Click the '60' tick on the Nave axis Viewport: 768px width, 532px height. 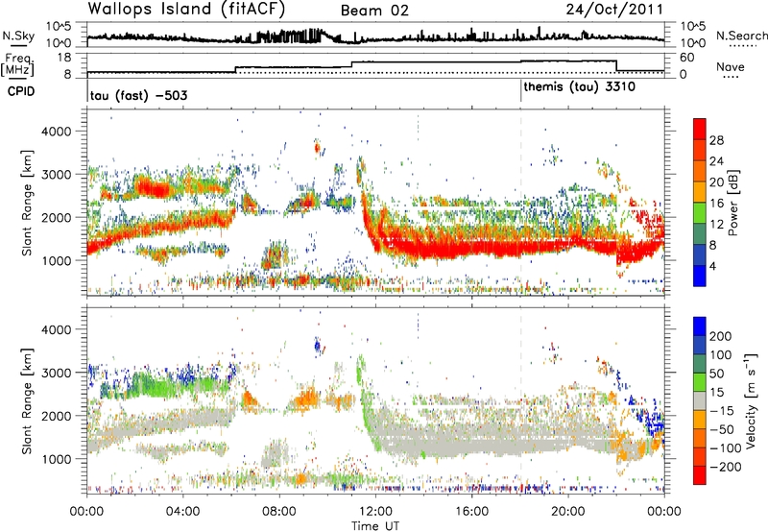click(x=687, y=58)
